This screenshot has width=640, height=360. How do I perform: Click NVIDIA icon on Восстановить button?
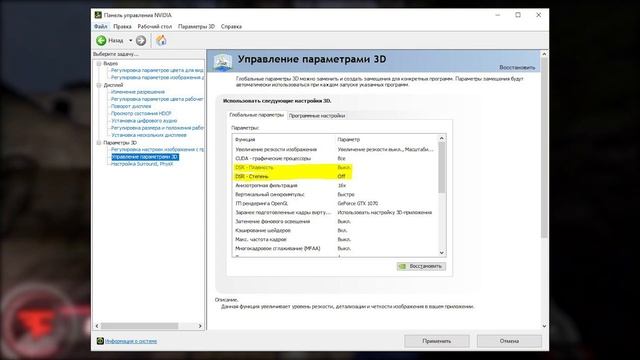[x=402, y=266]
